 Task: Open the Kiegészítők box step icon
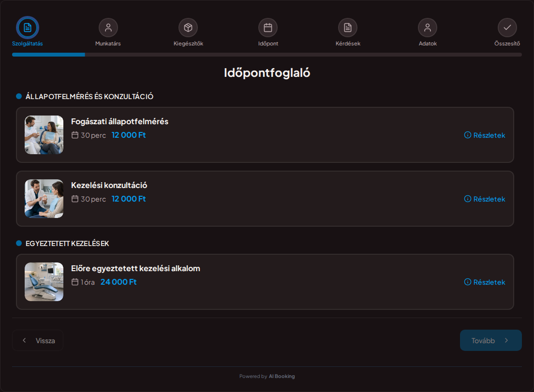click(x=188, y=28)
